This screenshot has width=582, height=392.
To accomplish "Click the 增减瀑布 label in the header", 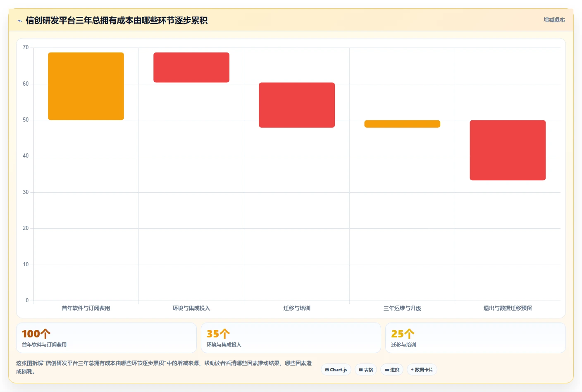I will 554,20.
